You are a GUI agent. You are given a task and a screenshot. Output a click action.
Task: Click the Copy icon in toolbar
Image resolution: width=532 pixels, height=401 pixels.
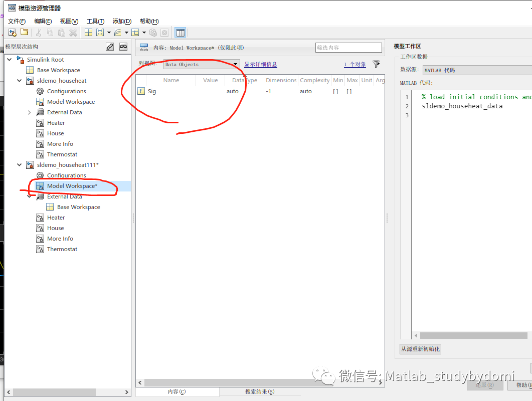coord(50,33)
